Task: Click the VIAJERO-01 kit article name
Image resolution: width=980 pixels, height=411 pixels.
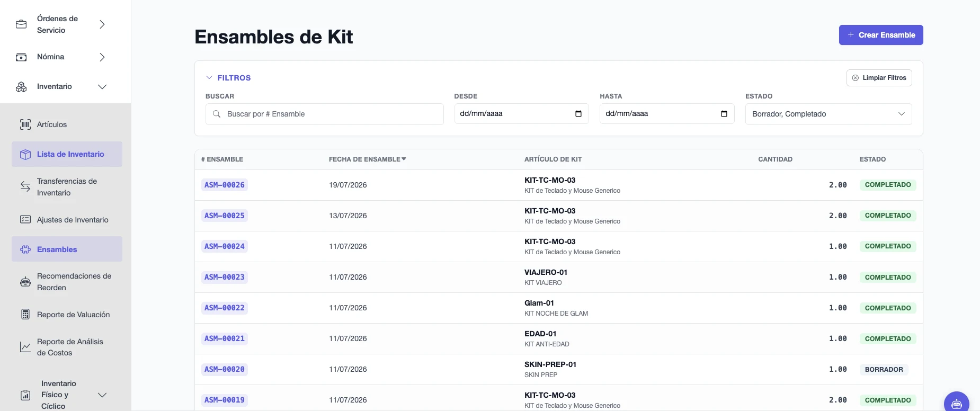Action: (546, 272)
